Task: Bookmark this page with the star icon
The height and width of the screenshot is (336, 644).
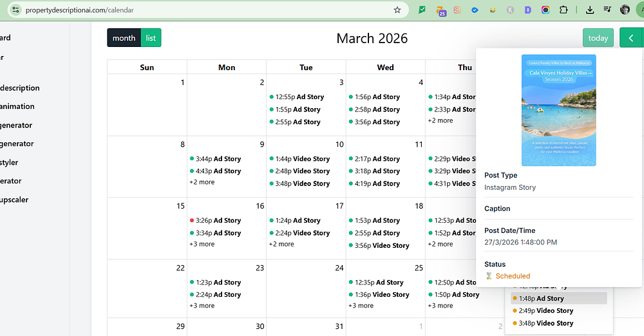Action: [397, 10]
